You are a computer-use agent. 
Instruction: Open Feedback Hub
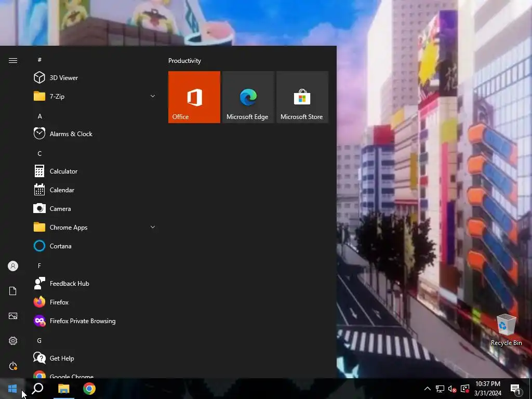tap(95, 283)
